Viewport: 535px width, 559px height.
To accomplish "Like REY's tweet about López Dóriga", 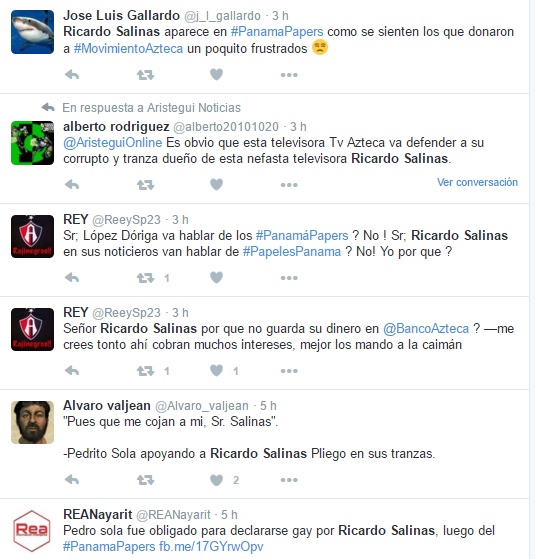I will point(216,278).
